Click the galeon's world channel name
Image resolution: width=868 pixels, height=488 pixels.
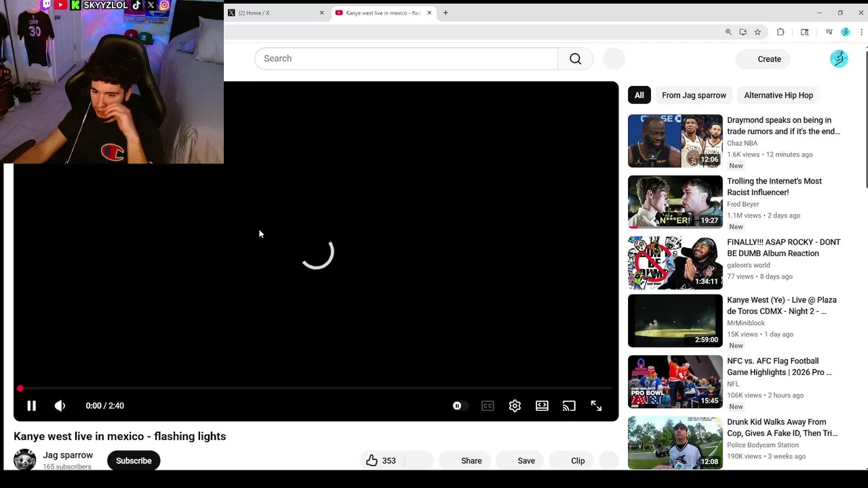click(x=748, y=265)
